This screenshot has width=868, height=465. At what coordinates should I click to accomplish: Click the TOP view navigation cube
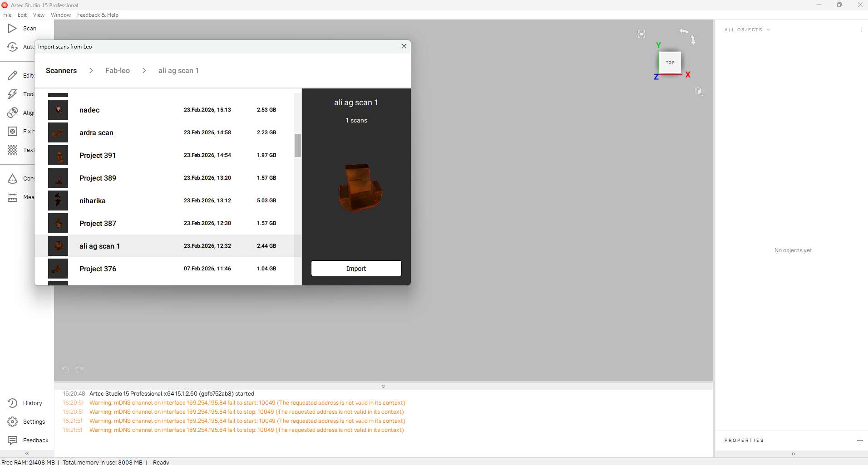tap(670, 63)
